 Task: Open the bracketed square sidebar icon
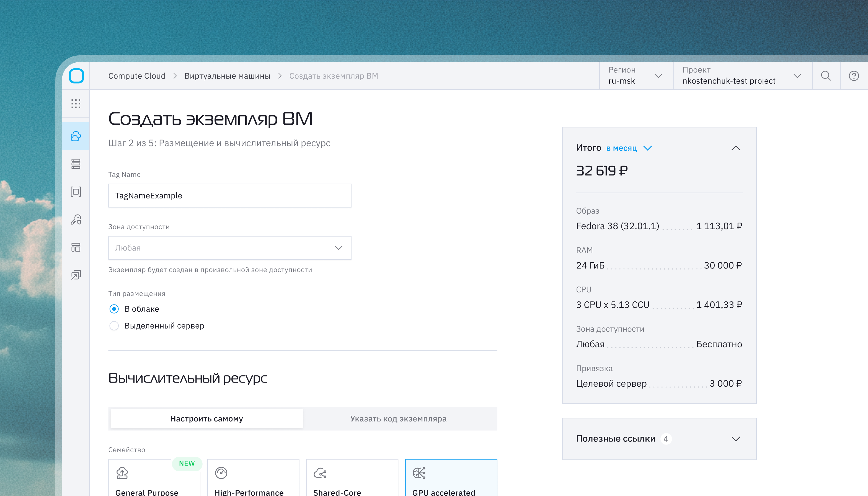click(76, 192)
